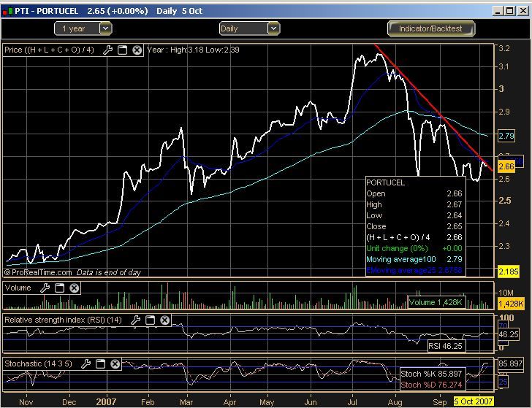The image size is (532, 408).
Task: Click the Year : High:3.18 Low:2.39 text
Action: click(x=193, y=50)
